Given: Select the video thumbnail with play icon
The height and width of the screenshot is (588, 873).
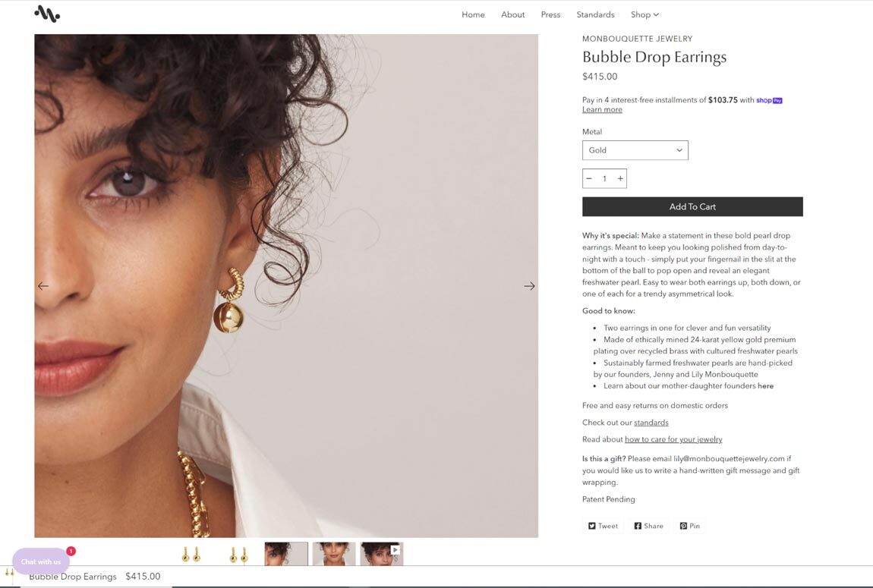Looking at the screenshot, I should 381,554.
